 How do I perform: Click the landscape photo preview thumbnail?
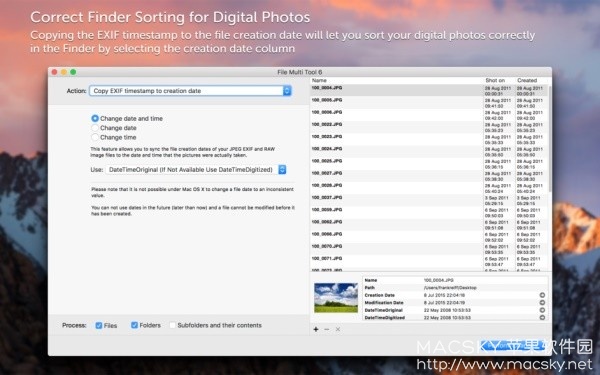coord(336,298)
